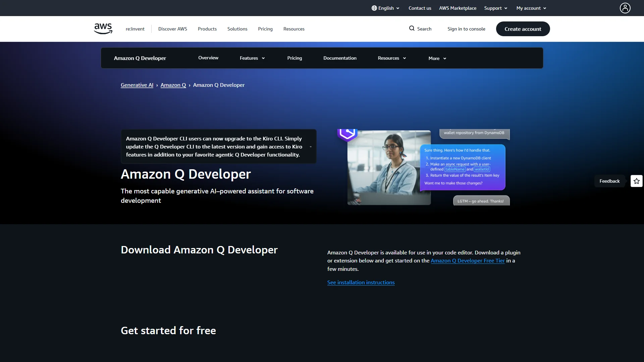Click the Feedback button

609,181
